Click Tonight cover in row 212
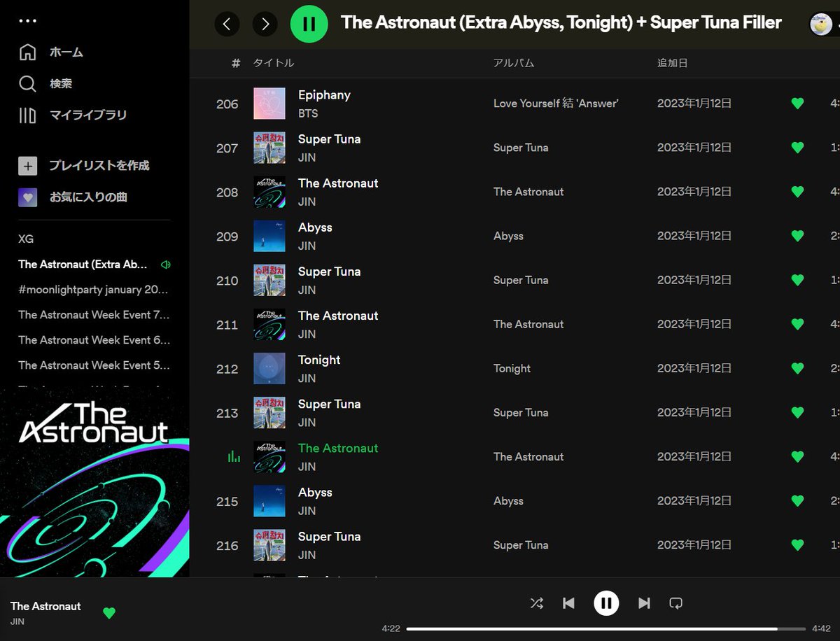840x641 pixels. click(x=269, y=368)
